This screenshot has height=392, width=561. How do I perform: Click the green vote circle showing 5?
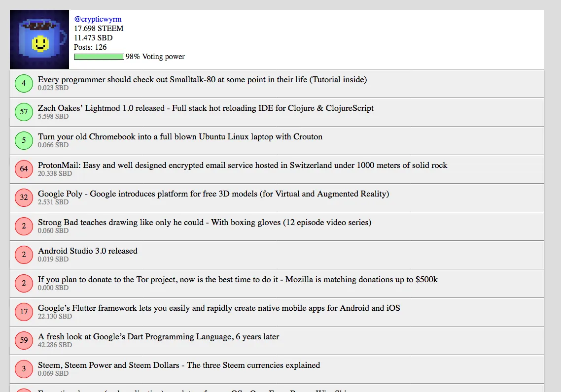[x=24, y=140]
